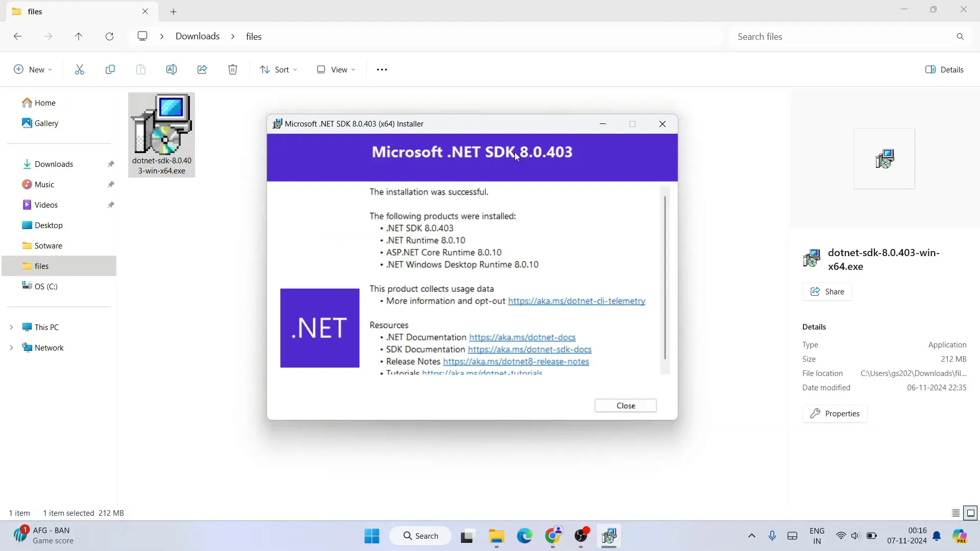
Task: Select dotnet-sdk-8.0.403-win-x64.exe file thumbnail
Action: click(x=162, y=135)
